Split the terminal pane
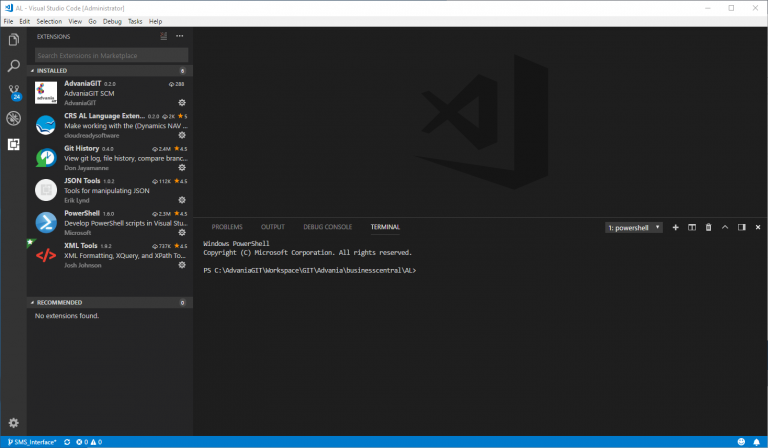 click(x=692, y=227)
